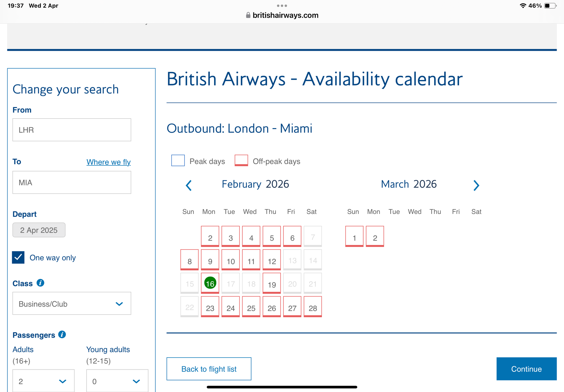Click the To airport field showing MIA
This screenshot has height=392, width=564.
tap(72, 182)
